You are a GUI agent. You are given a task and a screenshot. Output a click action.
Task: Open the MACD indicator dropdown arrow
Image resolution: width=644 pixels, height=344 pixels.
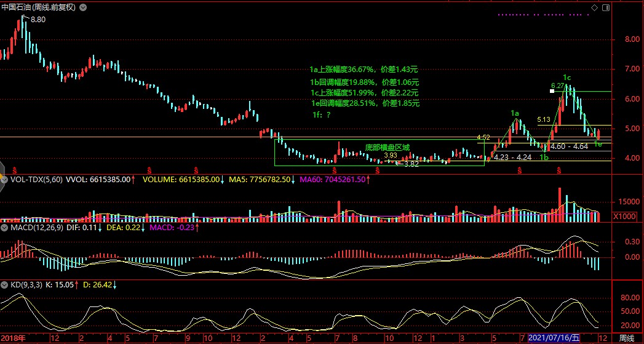pyautogui.click(x=4, y=227)
